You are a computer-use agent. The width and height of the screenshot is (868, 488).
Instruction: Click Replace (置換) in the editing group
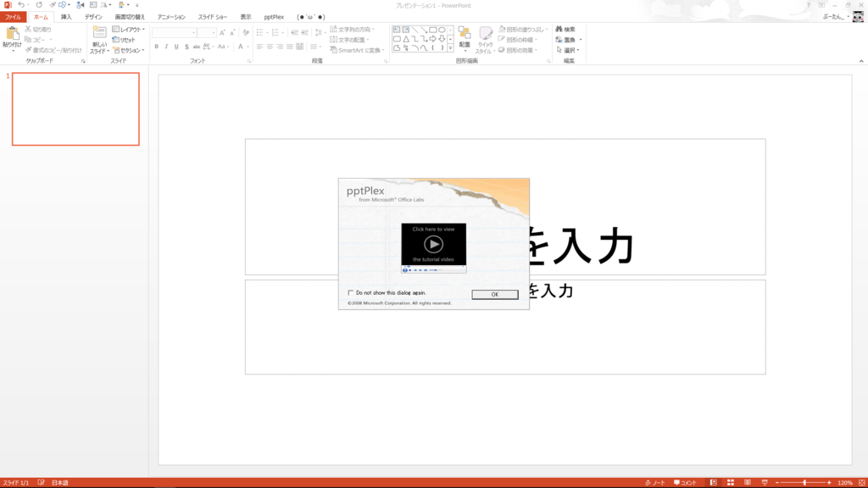click(x=568, y=40)
